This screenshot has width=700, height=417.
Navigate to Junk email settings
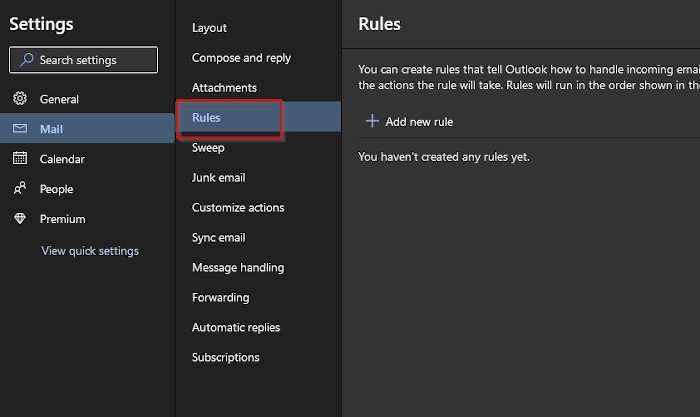pyautogui.click(x=218, y=178)
